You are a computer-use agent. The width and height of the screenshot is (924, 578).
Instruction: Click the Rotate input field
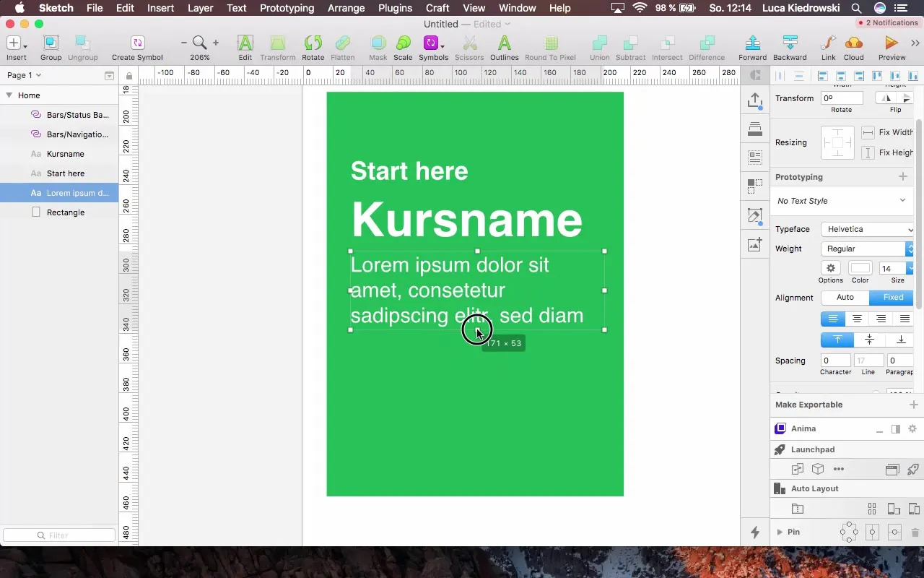[x=842, y=98]
